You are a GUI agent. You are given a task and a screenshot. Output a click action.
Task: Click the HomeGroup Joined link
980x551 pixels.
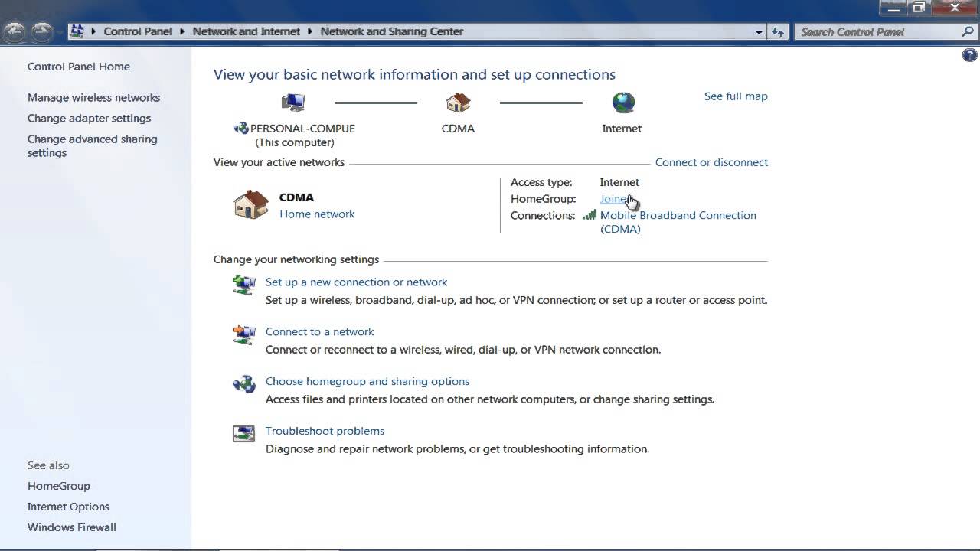(x=615, y=199)
